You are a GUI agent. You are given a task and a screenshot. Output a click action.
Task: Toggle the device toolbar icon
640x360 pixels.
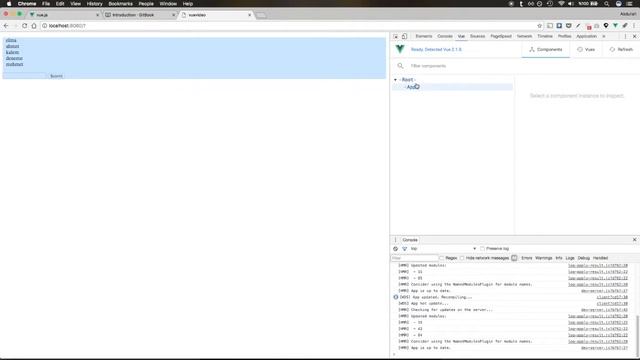tap(404, 36)
